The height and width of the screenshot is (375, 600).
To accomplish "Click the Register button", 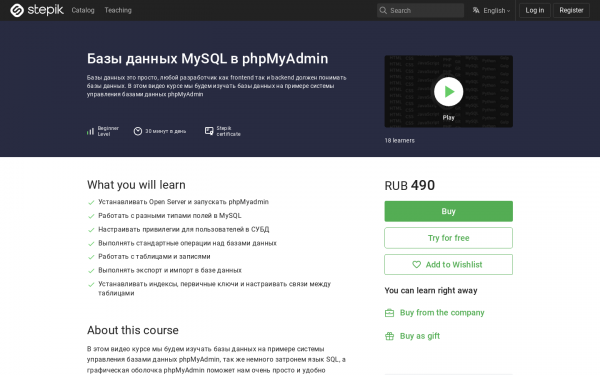I will (x=571, y=10).
